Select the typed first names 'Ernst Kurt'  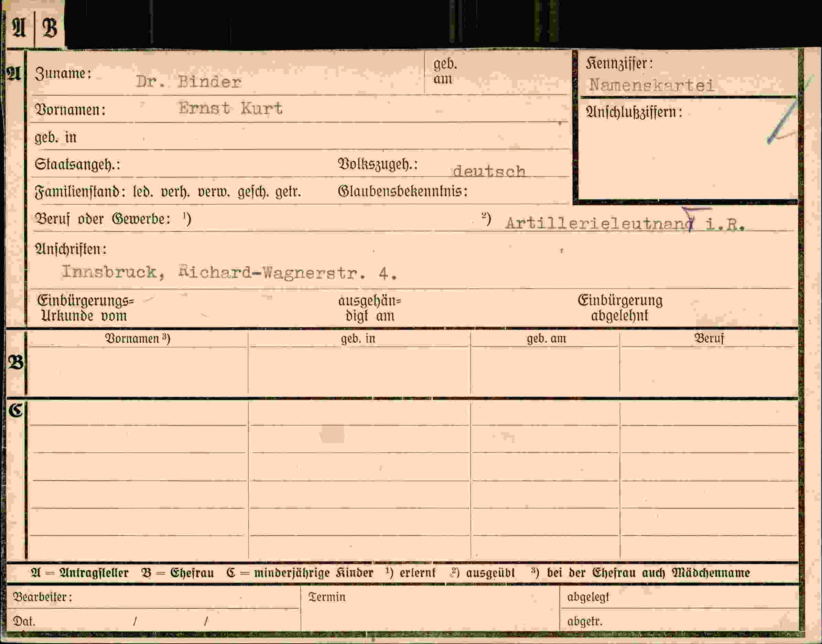click(230, 108)
